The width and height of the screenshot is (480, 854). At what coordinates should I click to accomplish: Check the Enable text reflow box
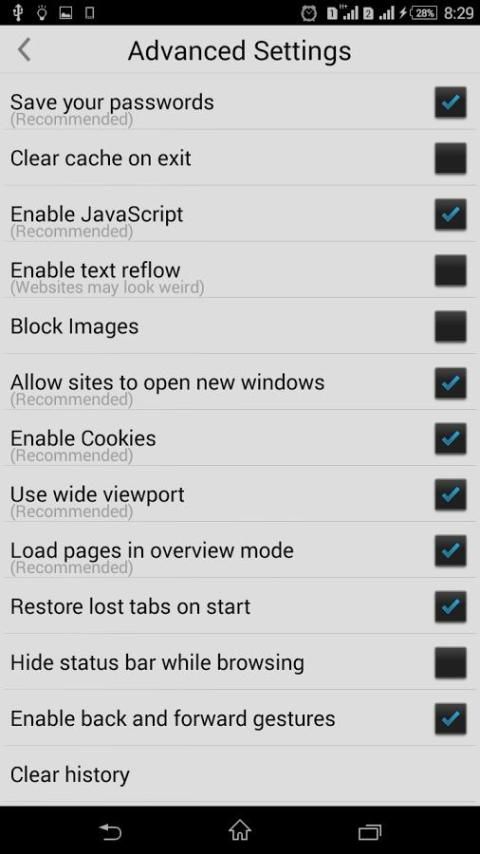[x=451, y=270]
